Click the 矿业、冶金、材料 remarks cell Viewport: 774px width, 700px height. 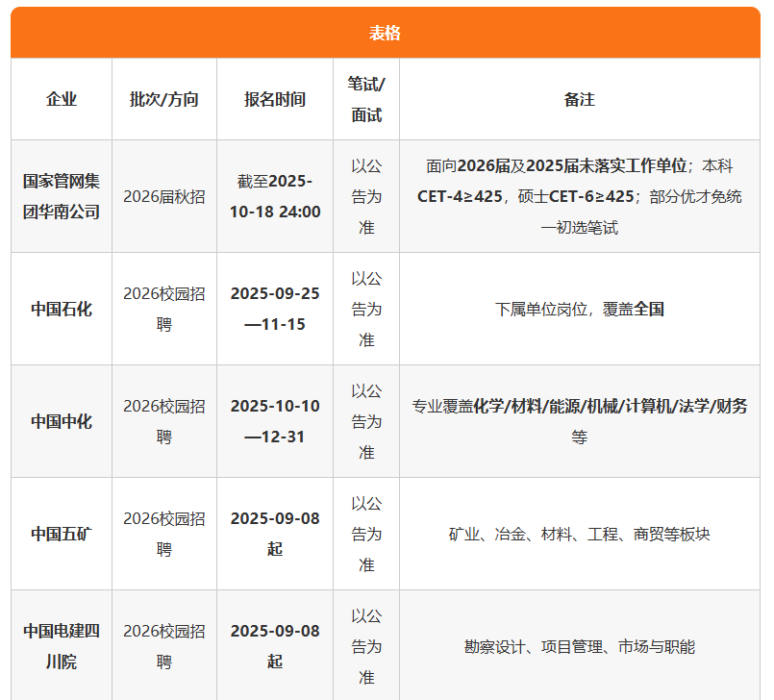click(x=579, y=534)
